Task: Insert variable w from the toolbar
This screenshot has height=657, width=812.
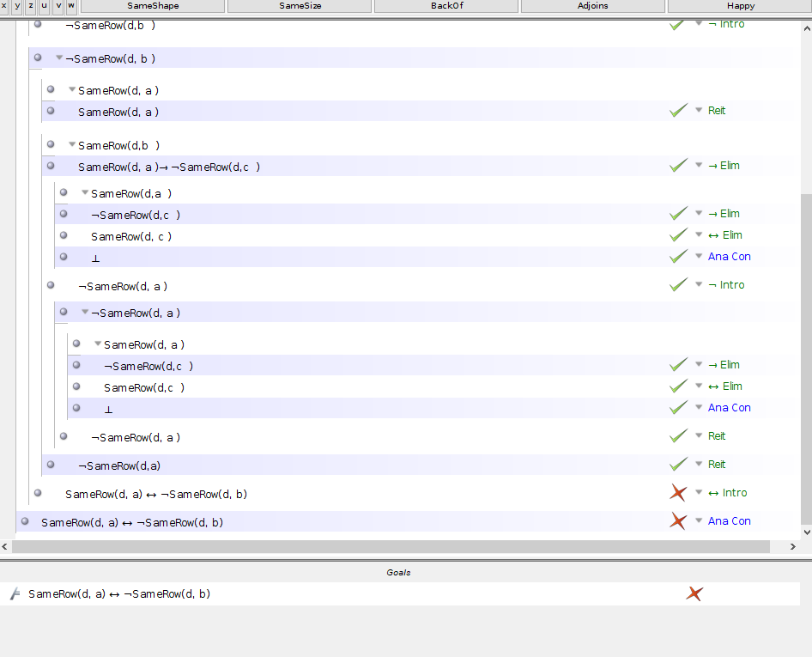Action: (x=70, y=6)
